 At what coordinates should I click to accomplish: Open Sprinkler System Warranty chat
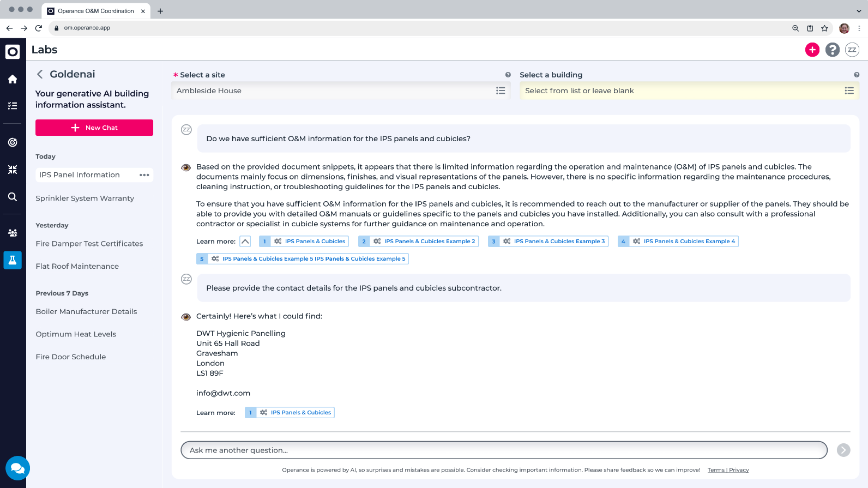pyautogui.click(x=85, y=198)
